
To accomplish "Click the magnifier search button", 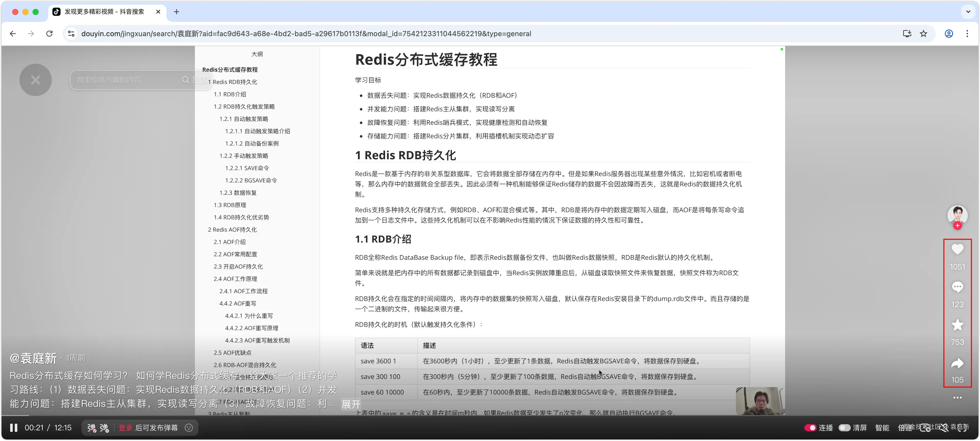I will point(195,80).
